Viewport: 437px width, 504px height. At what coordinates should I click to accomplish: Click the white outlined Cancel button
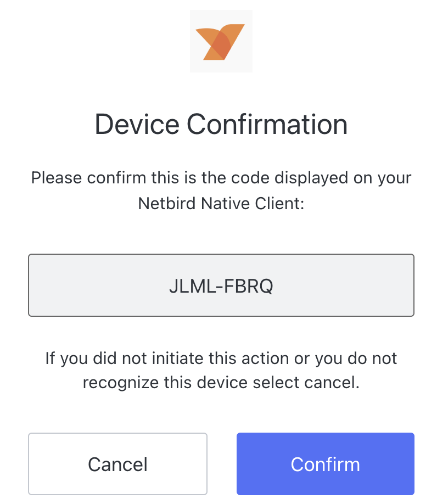click(117, 464)
